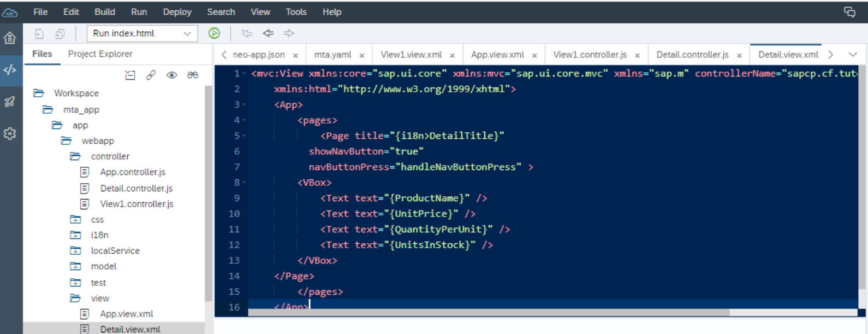Switch to the Project Explorer tab
Screen dimensions: 868x334
tap(100, 54)
